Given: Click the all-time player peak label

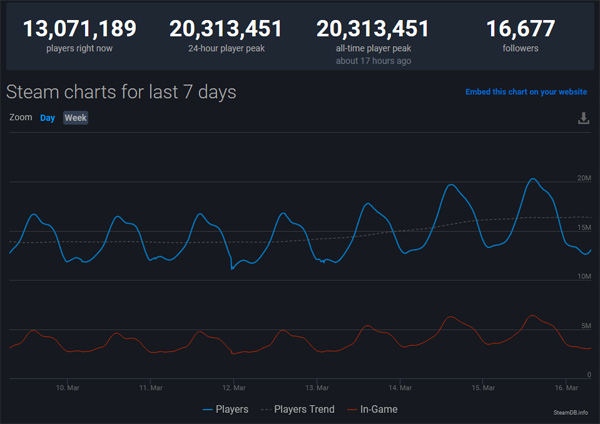Looking at the screenshot, I should pyautogui.click(x=373, y=48).
